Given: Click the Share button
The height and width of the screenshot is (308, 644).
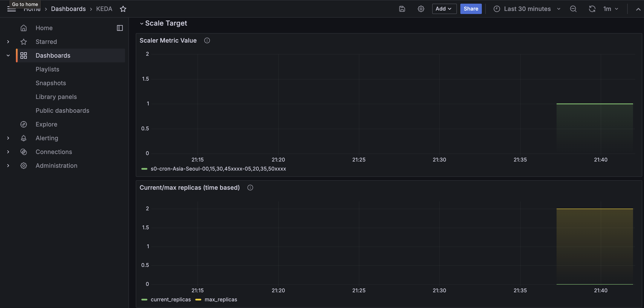Looking at the screenshot, I should [471, 9].
